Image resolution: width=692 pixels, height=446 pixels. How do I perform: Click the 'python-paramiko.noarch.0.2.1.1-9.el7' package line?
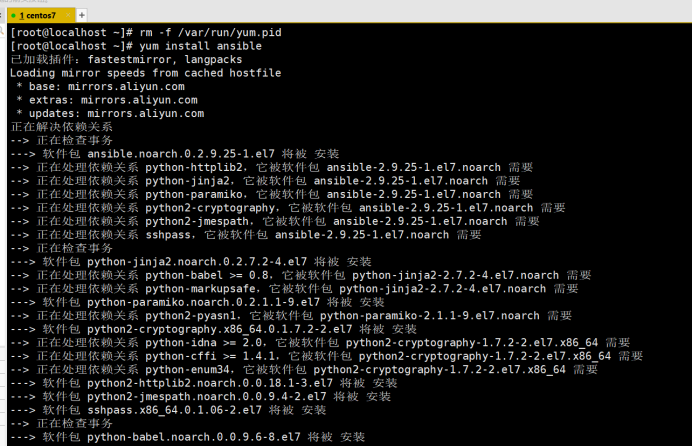[197, 303]
